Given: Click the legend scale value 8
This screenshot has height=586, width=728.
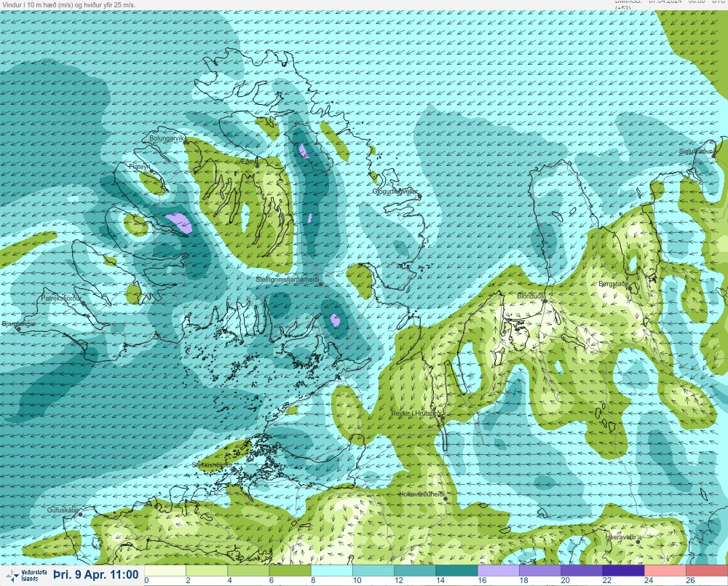Looking at the screenshot, I should pos(313,580).
